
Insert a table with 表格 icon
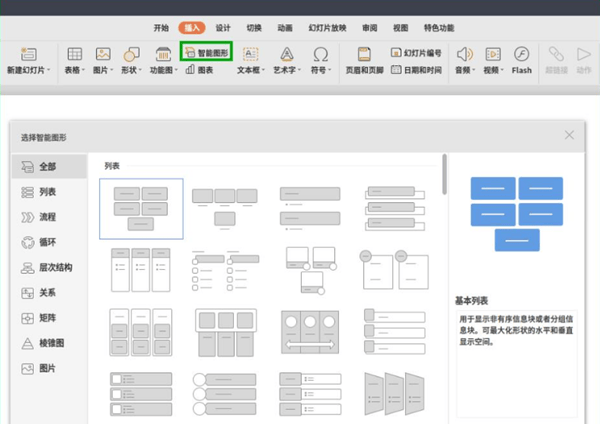pos(75,54)
